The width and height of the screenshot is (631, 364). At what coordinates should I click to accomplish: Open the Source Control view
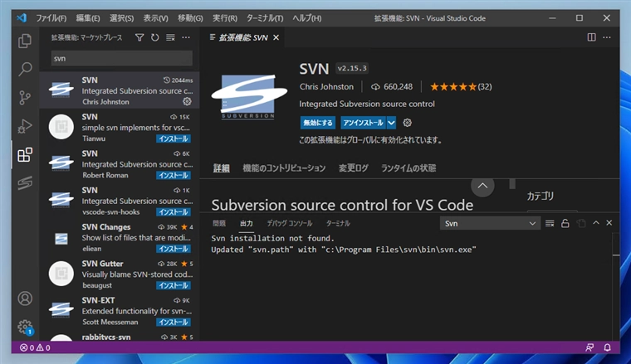tap(25, 98)
